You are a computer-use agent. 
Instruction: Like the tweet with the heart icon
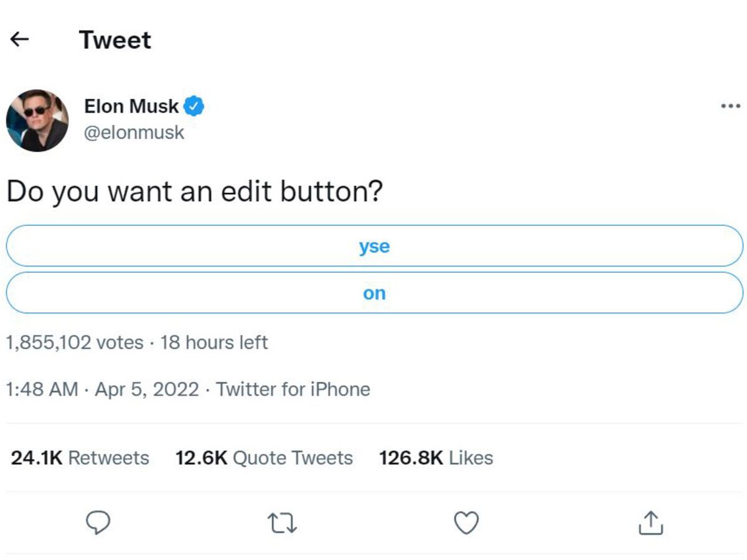coord(466,523)
